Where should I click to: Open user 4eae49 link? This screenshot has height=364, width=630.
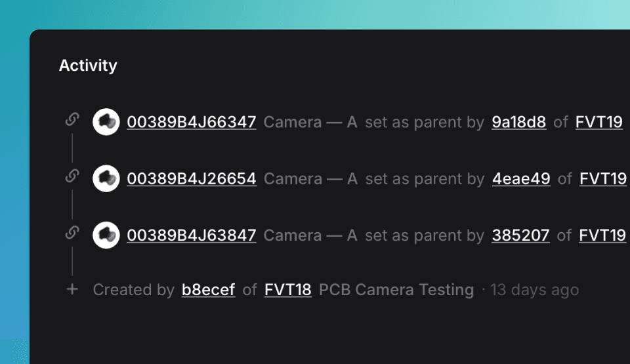pyautogui.click(x=521, y=178)
